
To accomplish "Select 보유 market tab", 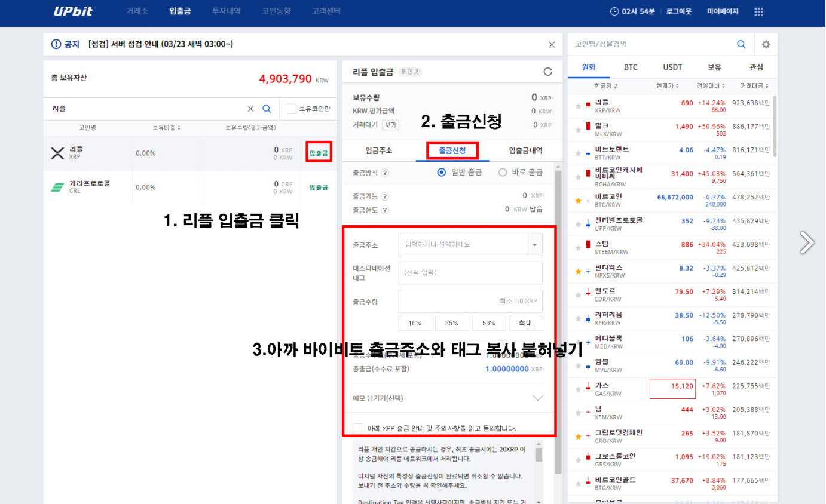I will 714,67.
